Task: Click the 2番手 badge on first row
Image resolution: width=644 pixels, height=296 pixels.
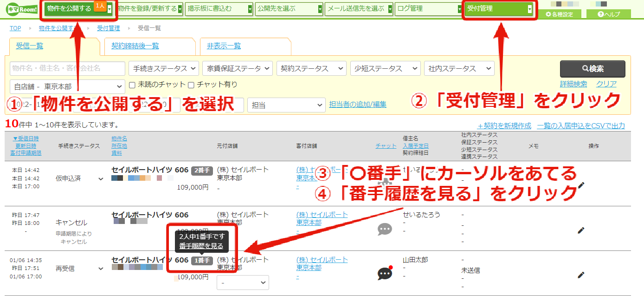Action: [201, 171]
